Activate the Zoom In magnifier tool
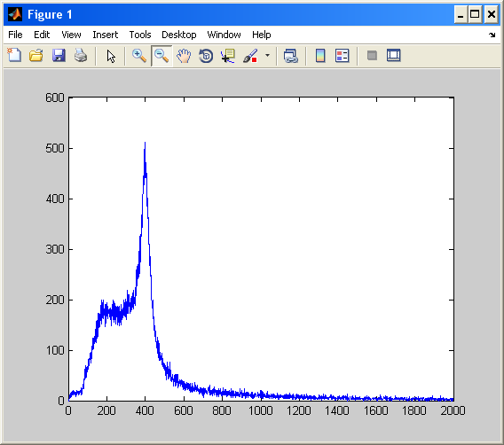The image size is (504, 445). (138, 56)
